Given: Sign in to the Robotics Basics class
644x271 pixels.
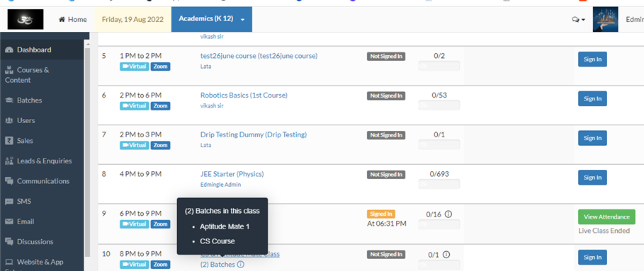Looking at the screenshot, I should [x=592, y=99].
